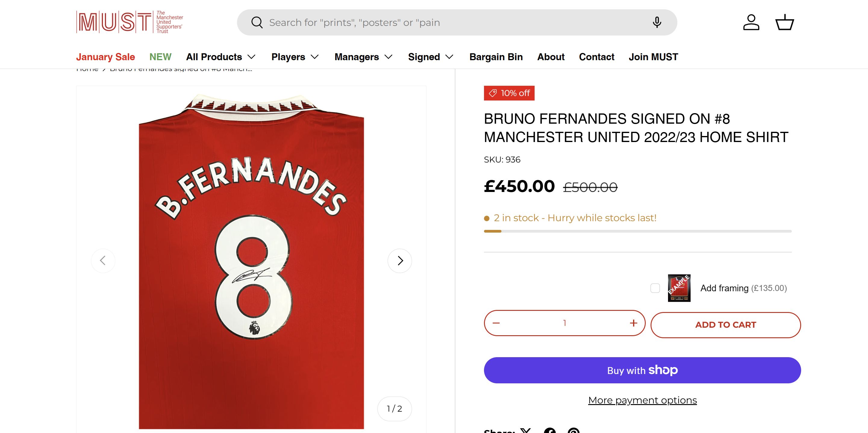
Task: Click the search magnifier icon
Action: (257, 23)
